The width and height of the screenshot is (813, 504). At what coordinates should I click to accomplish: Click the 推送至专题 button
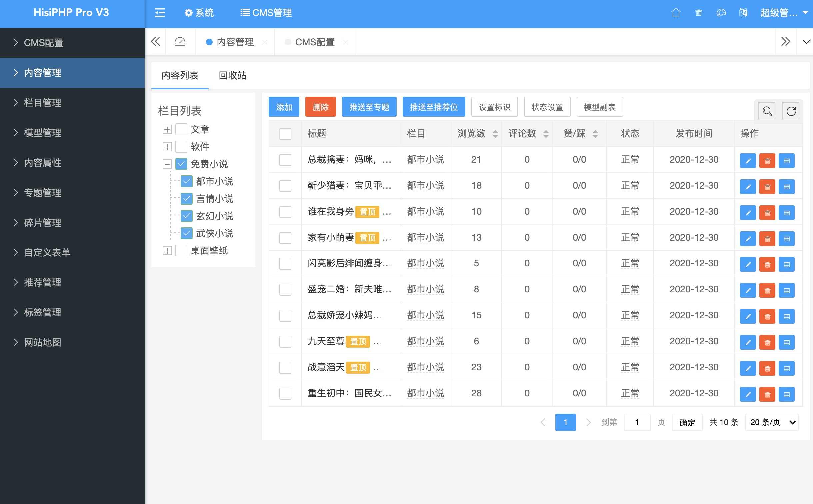coord(368,107)
